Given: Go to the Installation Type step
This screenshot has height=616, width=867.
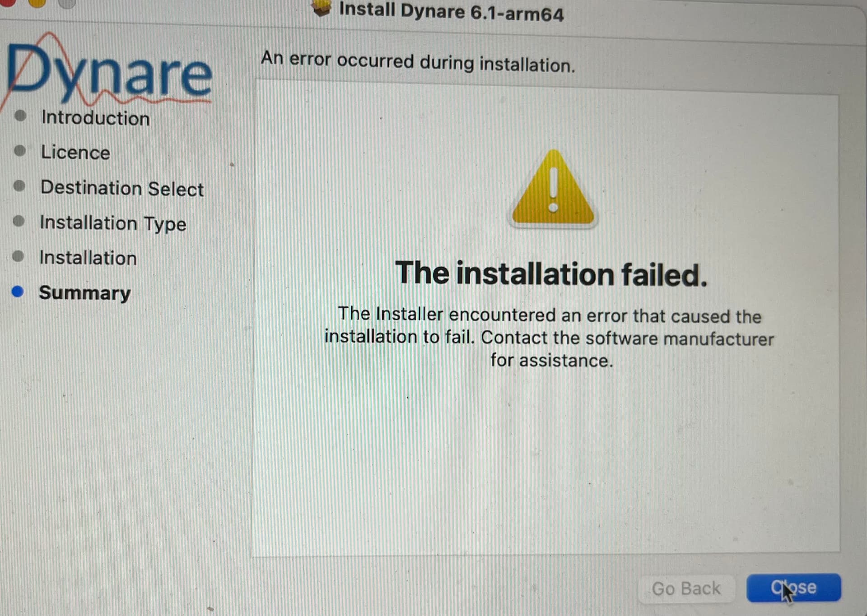Looking at the screenshot, I should pos(113,223).
